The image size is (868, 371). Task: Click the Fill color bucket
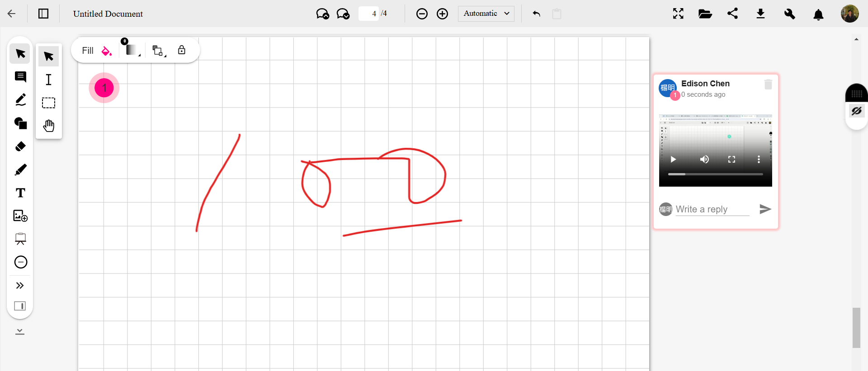pos(107,51)
